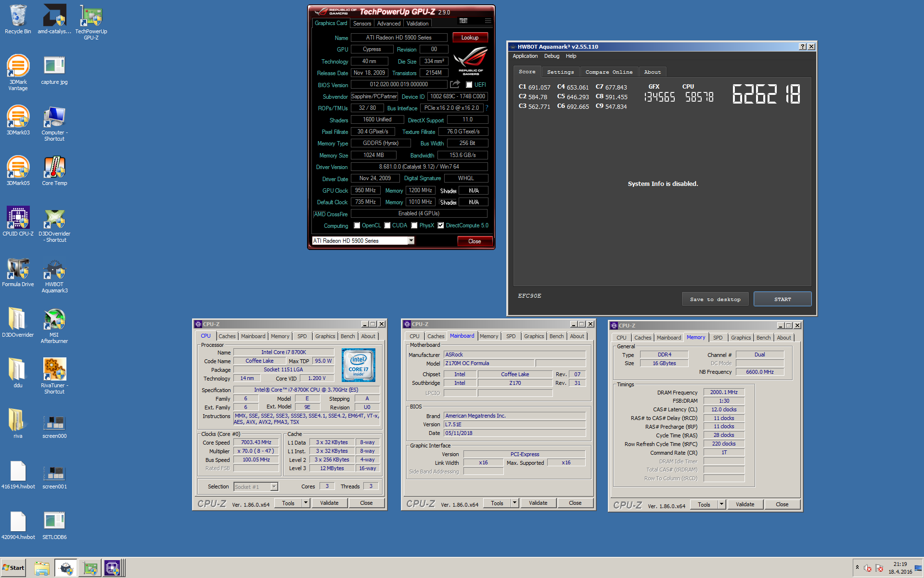Open the TechPowerUp GPU-Z desktop shortcut
The height and width of the screenshot is (578, 924).
tap(91, 22)
